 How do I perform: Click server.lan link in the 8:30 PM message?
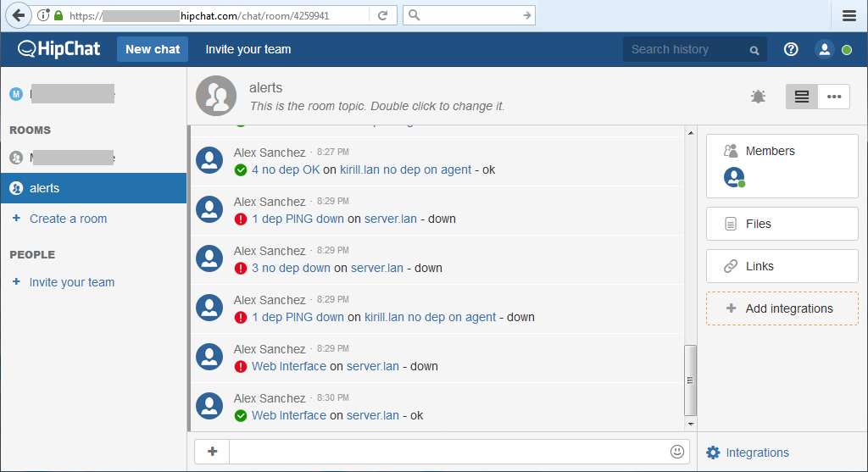373,415
